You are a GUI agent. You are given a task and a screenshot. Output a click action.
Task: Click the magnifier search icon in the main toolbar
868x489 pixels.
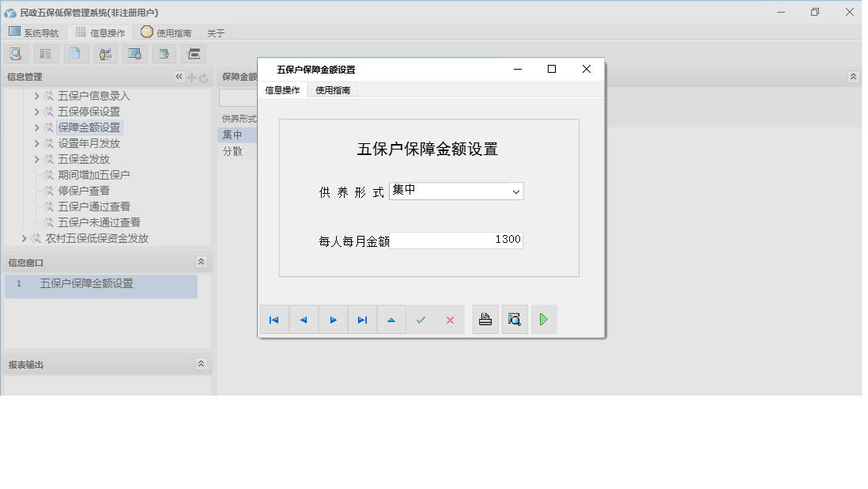[x=17, y=53]
